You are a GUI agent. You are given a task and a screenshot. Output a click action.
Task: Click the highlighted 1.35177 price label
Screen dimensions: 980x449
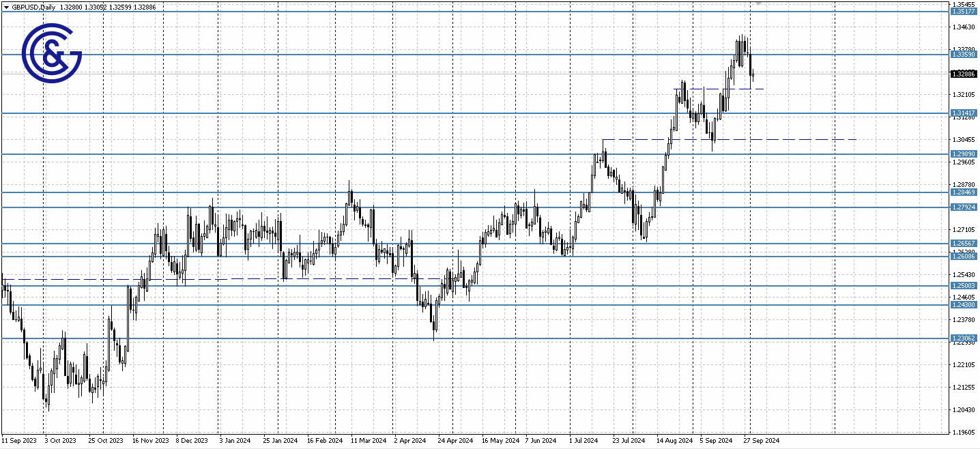click(x=962, y=12)
